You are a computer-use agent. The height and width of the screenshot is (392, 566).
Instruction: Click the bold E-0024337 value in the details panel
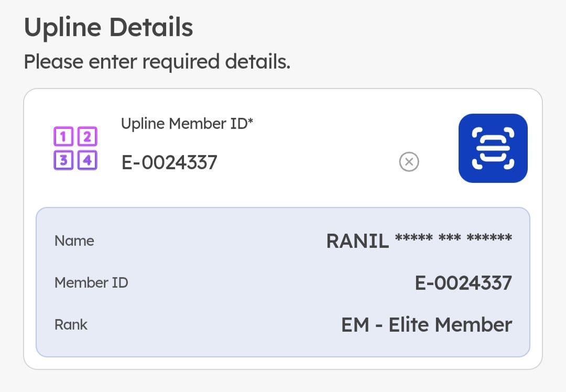pos(463,283)
